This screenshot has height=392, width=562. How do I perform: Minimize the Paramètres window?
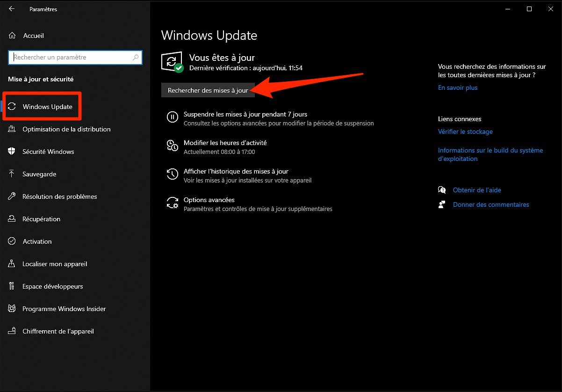click(x=507, y=9)
